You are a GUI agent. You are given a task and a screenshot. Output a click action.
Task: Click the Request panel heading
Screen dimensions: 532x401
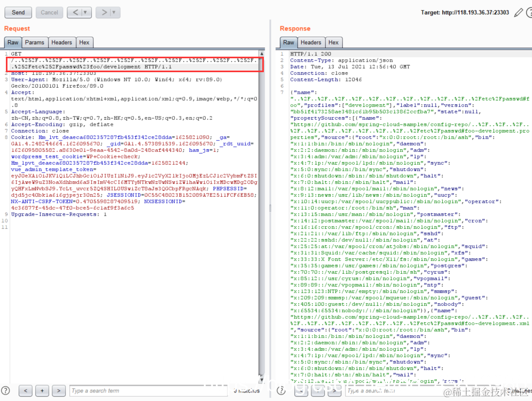[x=17, y=28]
